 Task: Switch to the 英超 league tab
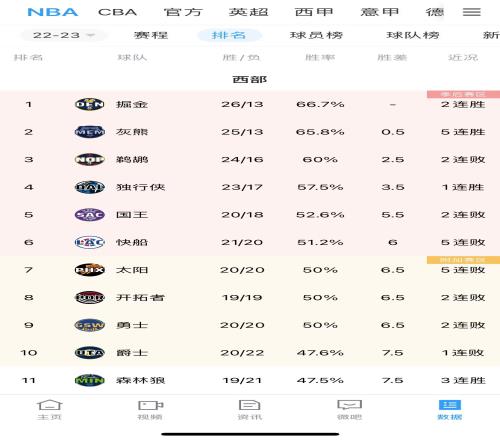tap(249, 12)
